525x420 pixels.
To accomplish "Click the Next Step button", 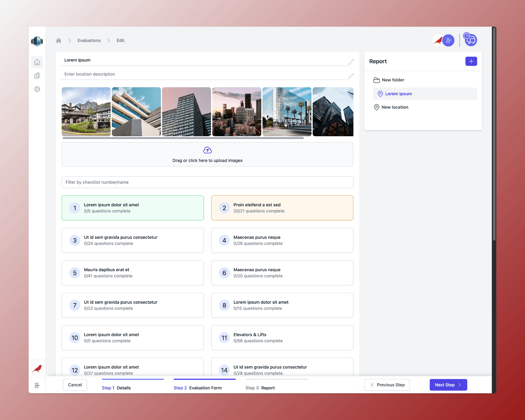I will click(x=448, y=385).
